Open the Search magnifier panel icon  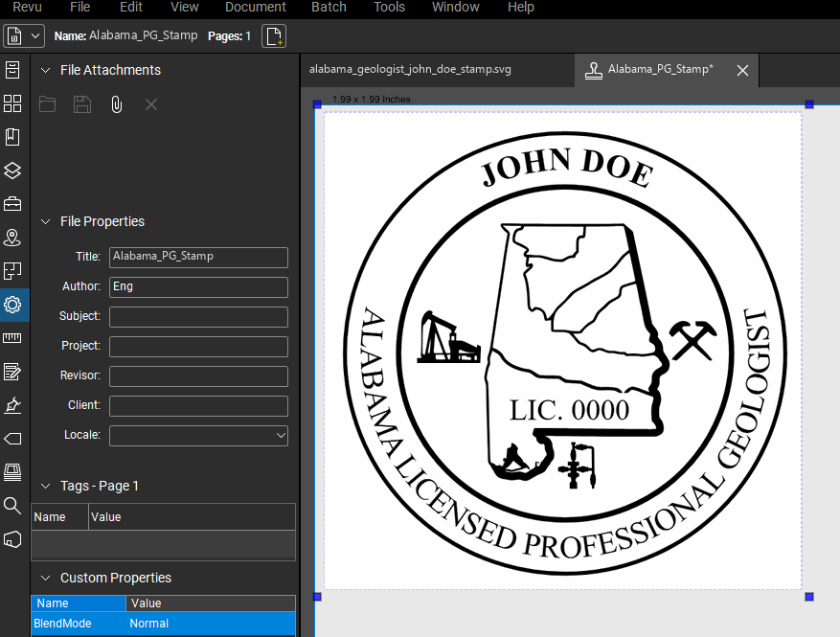point(12,505)
